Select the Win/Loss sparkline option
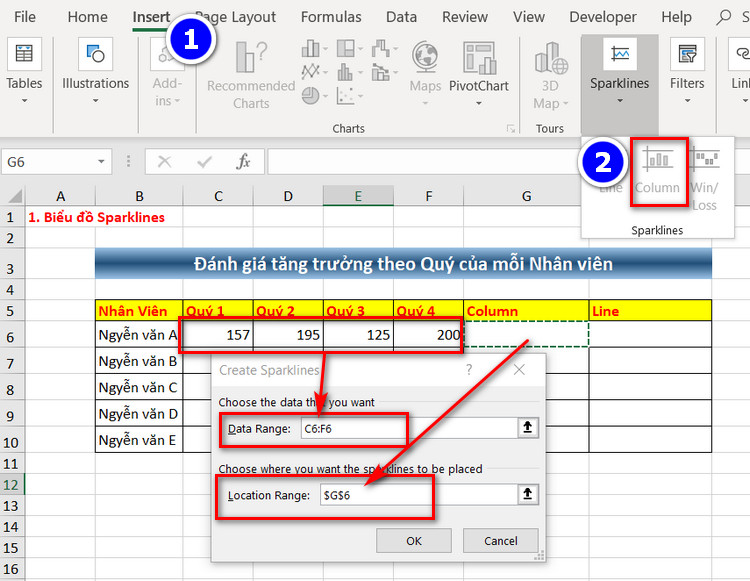This screenshot has height=581, width=750. point(705,179)
